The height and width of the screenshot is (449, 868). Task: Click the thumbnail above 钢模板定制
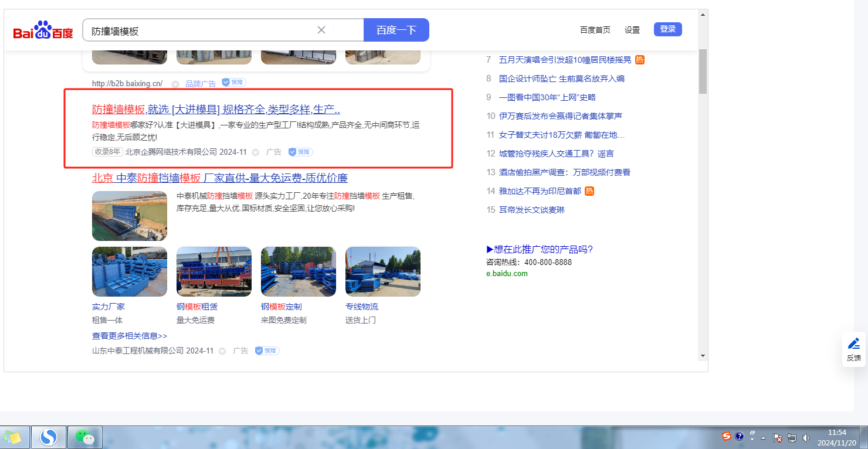299,271
